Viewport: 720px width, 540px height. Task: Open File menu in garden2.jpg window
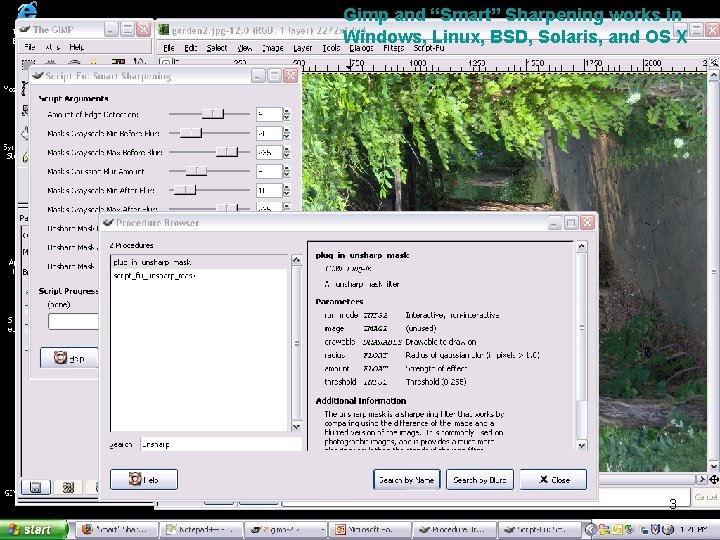pyautogui.click(x=169, y=48)
